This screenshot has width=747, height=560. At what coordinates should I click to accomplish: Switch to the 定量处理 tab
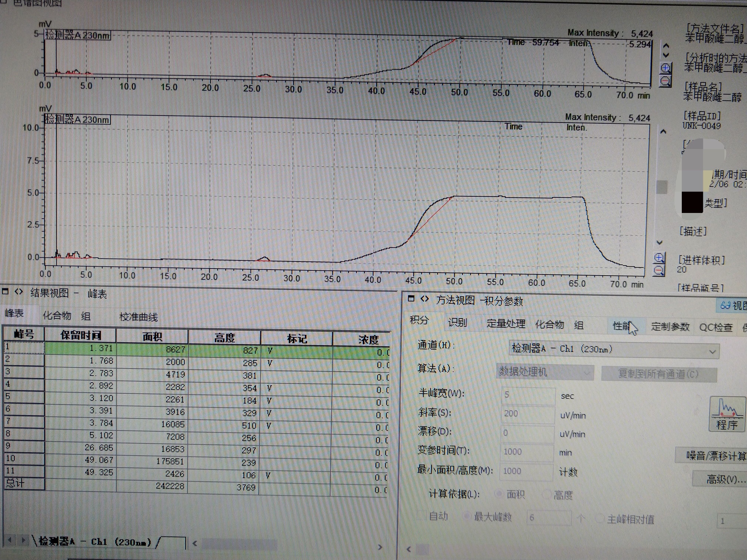[x=506, y=323]
